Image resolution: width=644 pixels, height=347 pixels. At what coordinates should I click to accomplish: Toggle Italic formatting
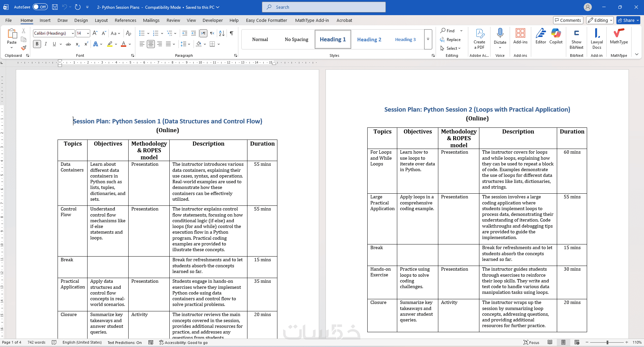coord(46,44)
